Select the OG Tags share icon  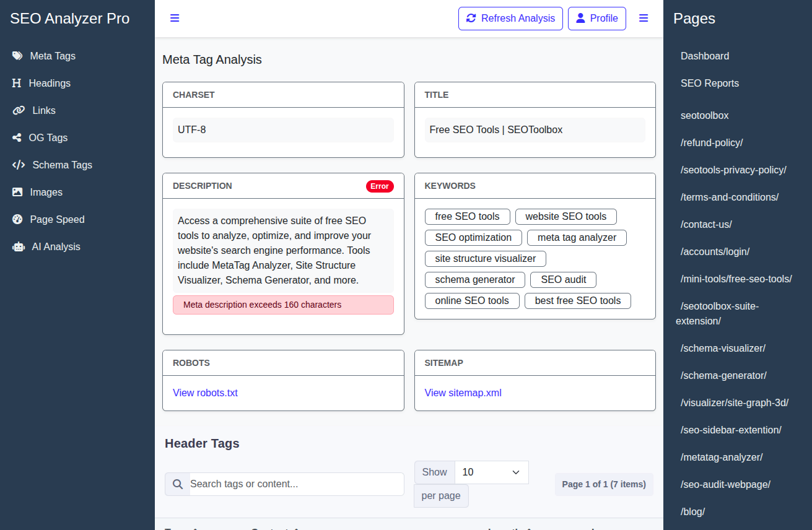coord(16,137)
